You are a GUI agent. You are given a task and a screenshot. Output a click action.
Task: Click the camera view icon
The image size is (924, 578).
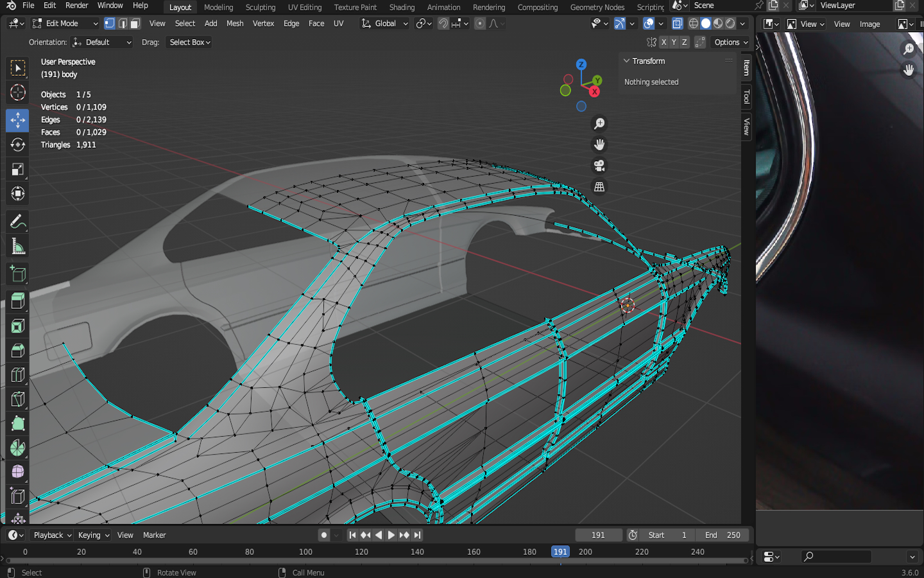coord(599,166)
